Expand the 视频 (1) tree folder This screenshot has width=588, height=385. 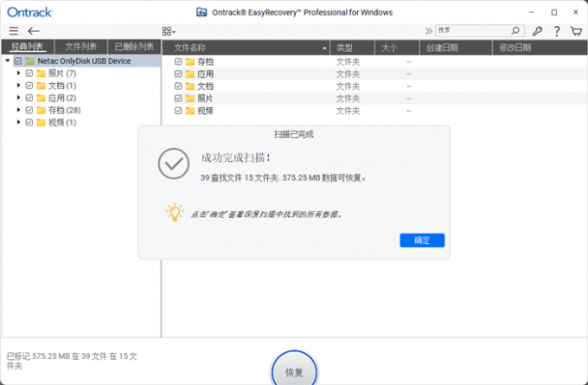(x=18, y=122)
